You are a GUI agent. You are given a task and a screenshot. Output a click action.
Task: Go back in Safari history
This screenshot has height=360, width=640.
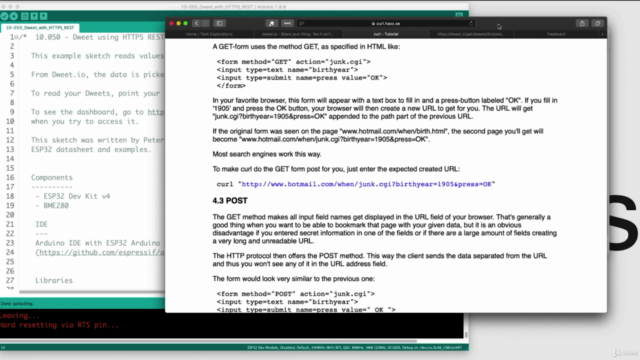tap(196, 23)
